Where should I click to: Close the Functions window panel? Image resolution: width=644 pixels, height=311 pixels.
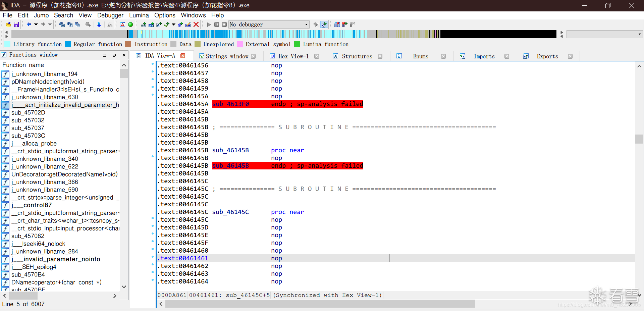pyautogui.click(x=124, y=55)
